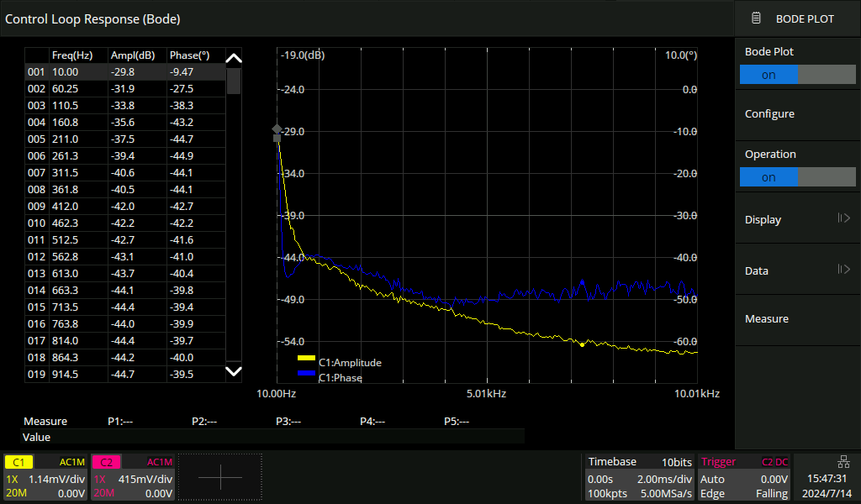Viewport: 861px width, 504px height.
Task: Select table row 015 at 713.5 Hz
Action: pos(125,307)
